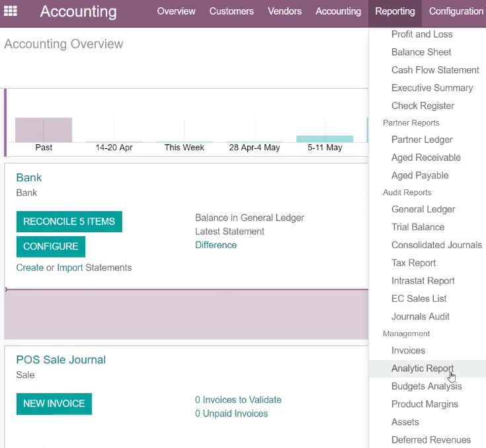This screenshot has height=448, width=486.
Task: Click the NEW INVOICE button
Action: [54, 404]
